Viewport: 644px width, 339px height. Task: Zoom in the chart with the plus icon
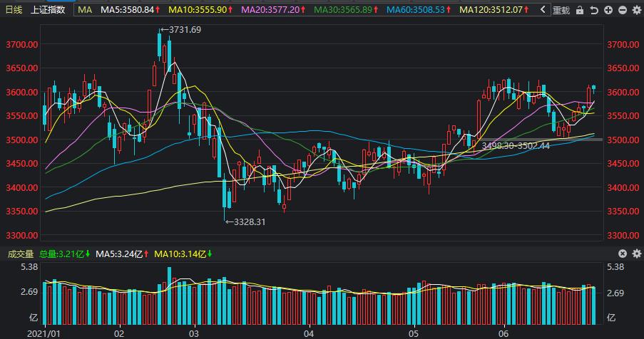608,10
